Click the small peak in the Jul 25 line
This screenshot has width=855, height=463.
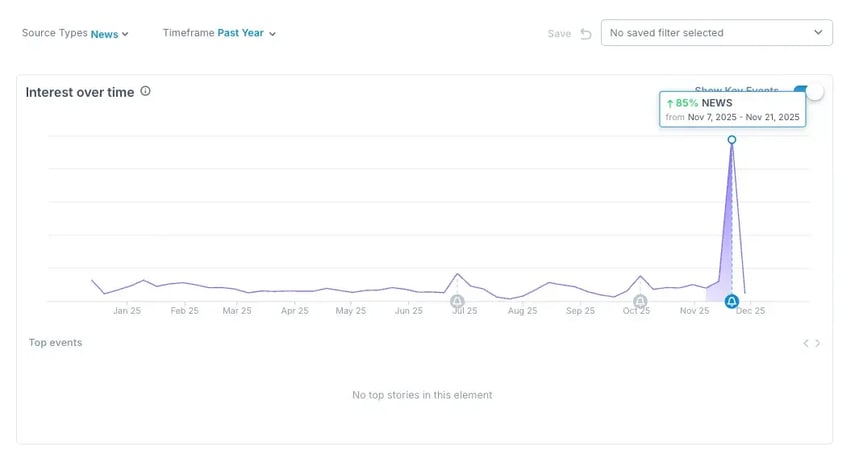click(457, 274)
